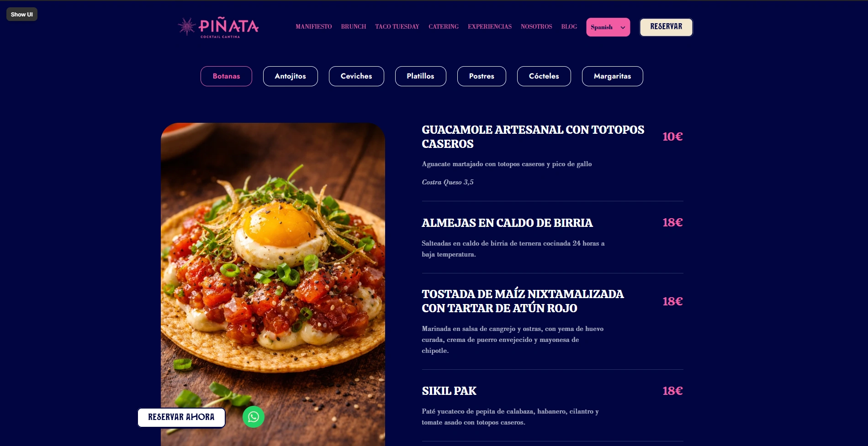
Task: Click the Reservar Ahora floating button
Action: point(181,417)
